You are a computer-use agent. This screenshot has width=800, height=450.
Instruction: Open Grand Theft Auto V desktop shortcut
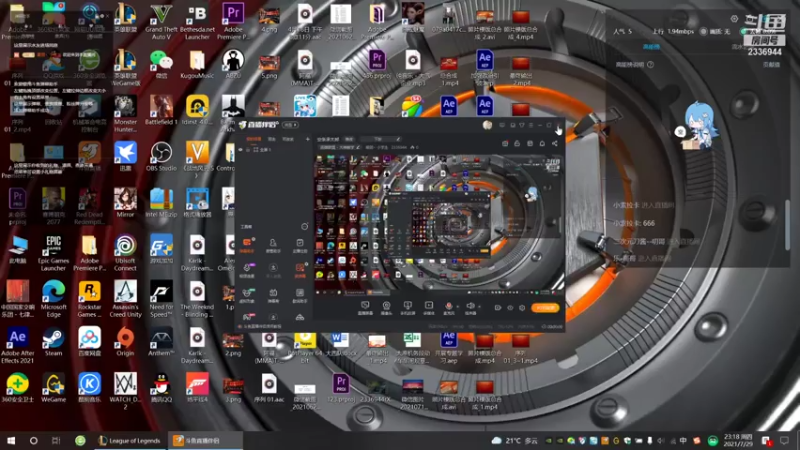[161, 21]
